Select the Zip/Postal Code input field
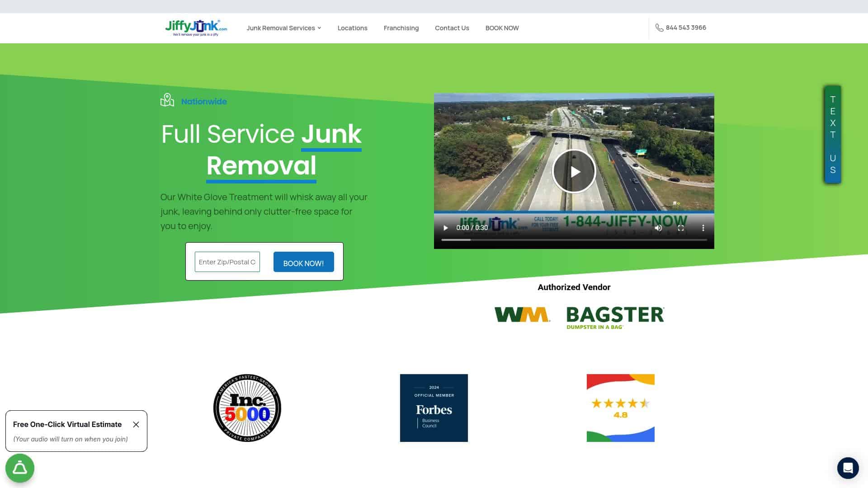868x488 pixels. (x=227, y=262)
